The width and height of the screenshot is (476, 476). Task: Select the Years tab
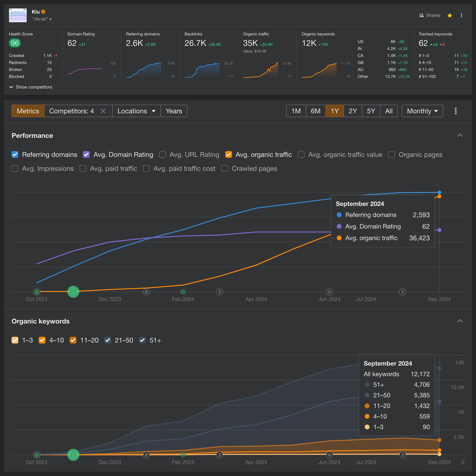(174, 111)
